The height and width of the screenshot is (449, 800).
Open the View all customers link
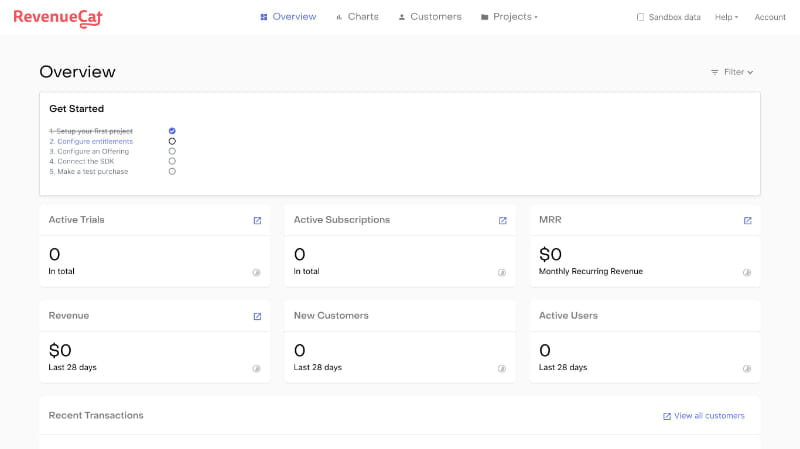704,416
